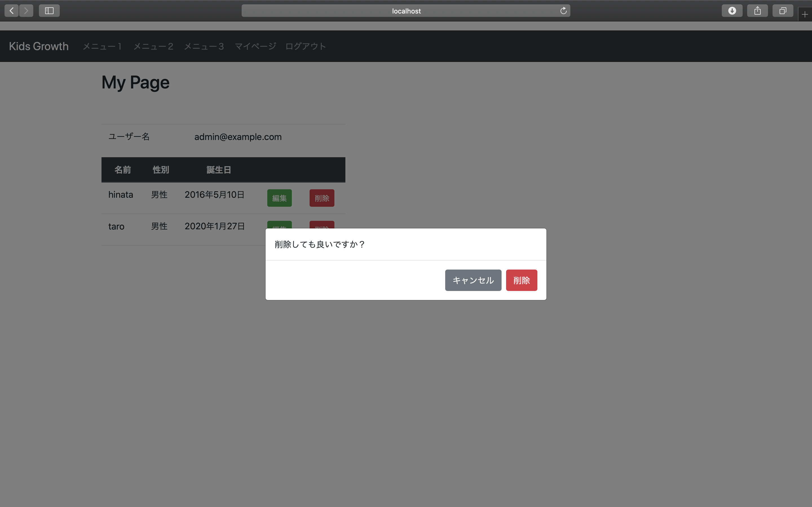
Task: Click ログアウト to log out
Action: tap(305, 46)
